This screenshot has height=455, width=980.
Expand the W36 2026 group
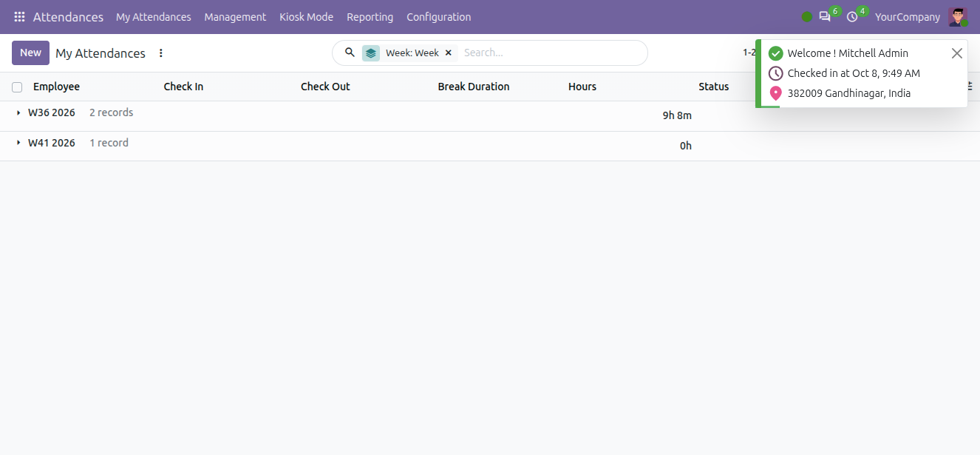tap(19, 112)
